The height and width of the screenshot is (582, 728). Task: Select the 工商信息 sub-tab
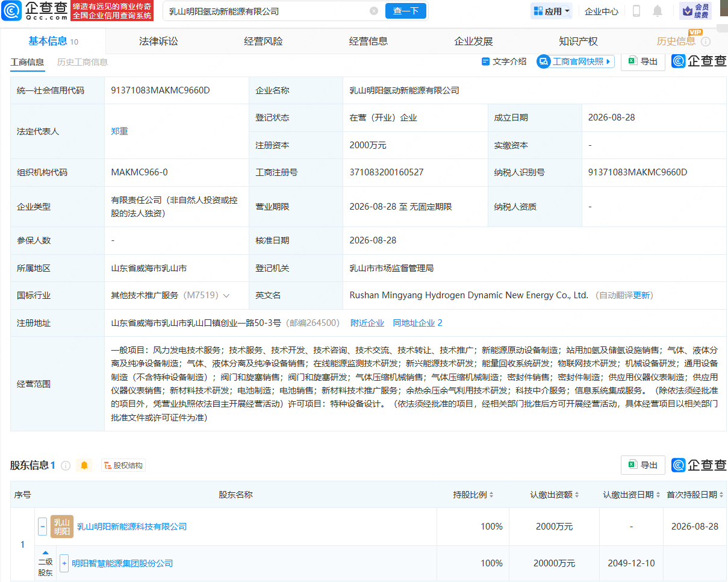click(x=27, y=62)
